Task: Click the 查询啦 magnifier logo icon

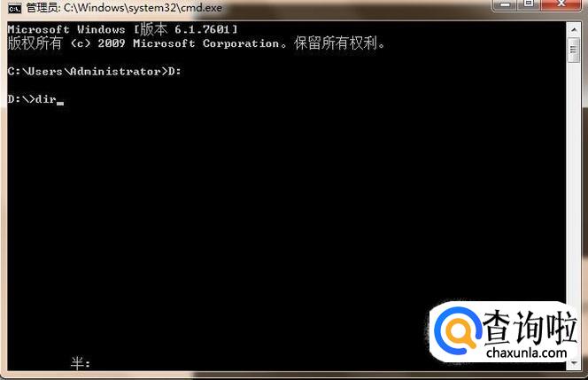Action: [457, 331]
